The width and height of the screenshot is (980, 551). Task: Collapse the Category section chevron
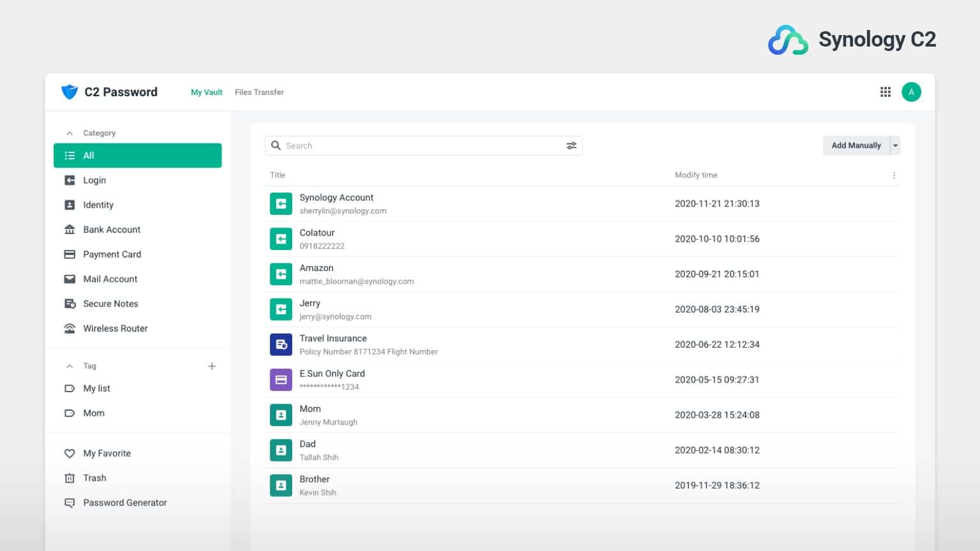coord(70,133)
